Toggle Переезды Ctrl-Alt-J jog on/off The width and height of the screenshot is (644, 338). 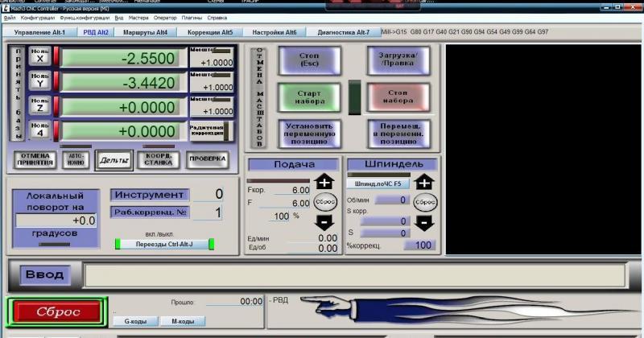(x=164, y=244)
